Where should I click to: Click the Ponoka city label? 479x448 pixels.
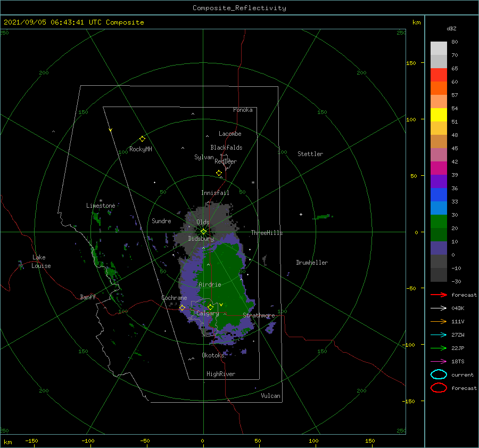coord(243,110)
